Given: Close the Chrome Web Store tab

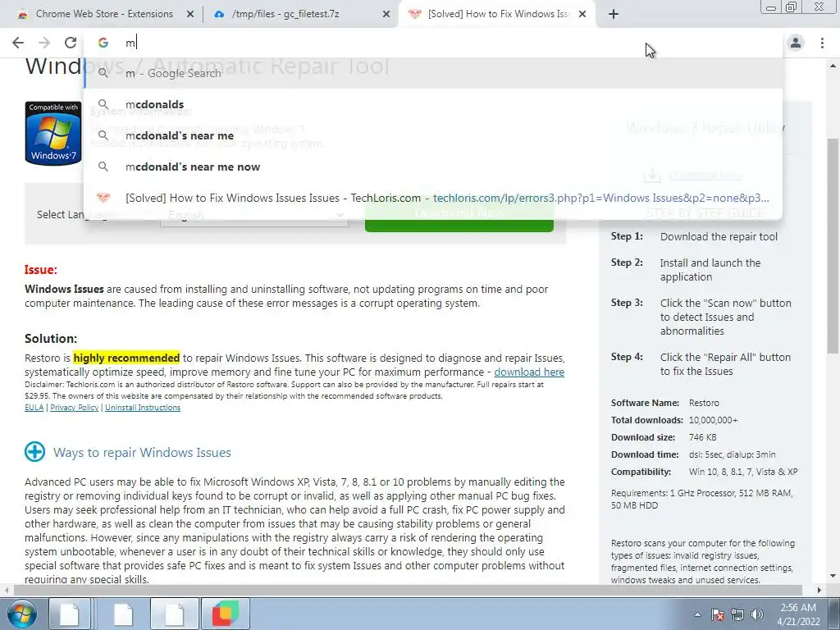Looking at the screenshot, I should [190, 14].
